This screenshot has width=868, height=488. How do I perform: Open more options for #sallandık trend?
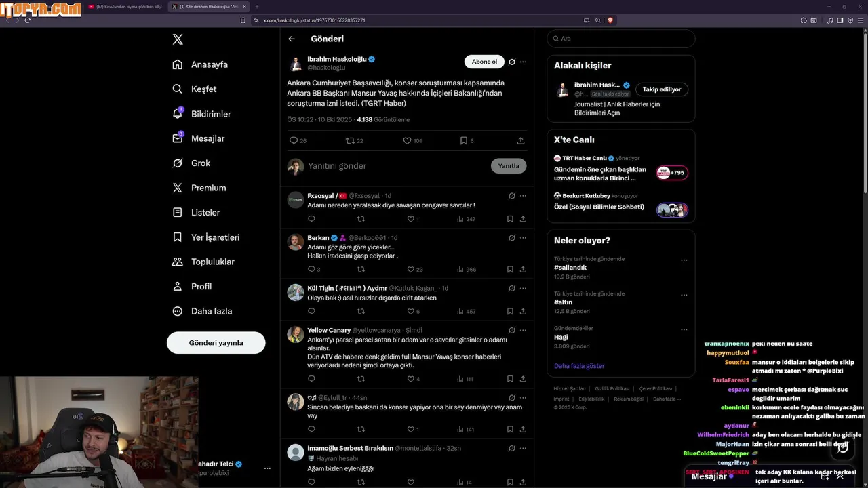point(684,260)
